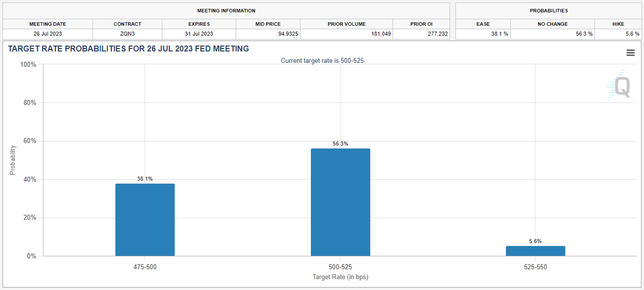This screenshot has height=290, width=644.
Task: Click the 31 Jul 2023 expires cell
Action: (198, 34)
